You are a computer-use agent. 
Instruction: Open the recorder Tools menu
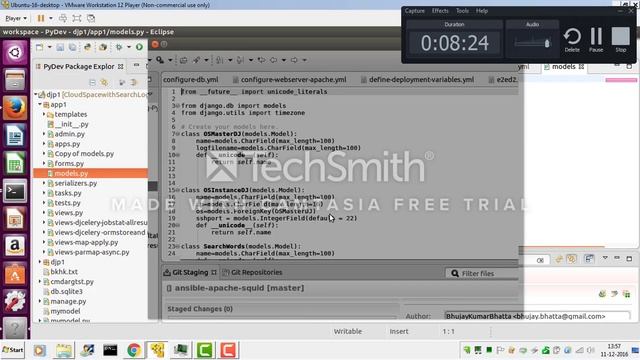tap(462, 11)
